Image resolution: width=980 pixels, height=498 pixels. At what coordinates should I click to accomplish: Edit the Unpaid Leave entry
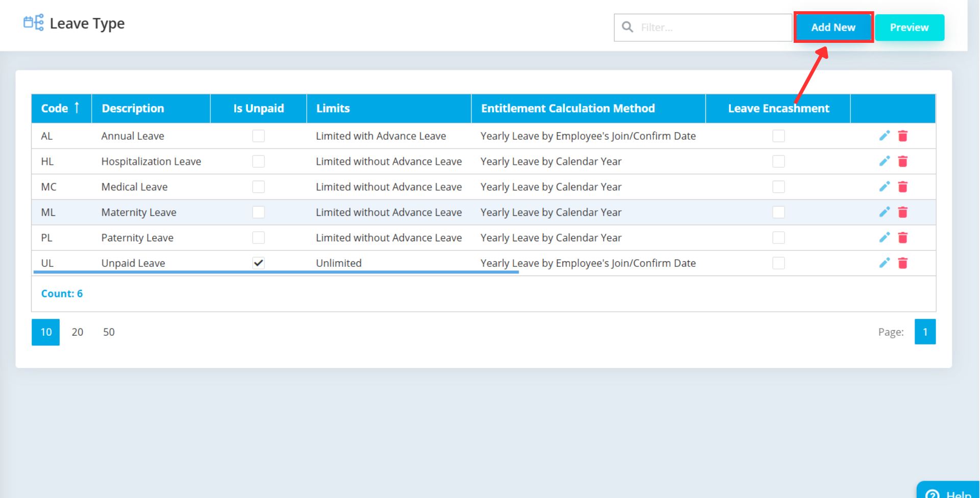(x=885, y=263)
